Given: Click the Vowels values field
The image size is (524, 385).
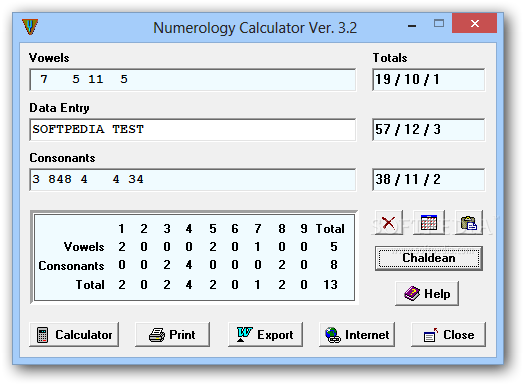Looking at the screenshot, I should tap(192, 80).
